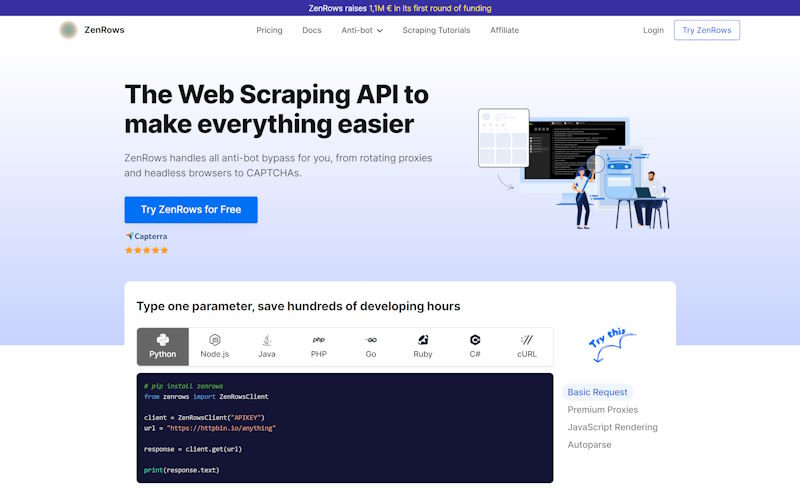Click the httpbin.io/anything URL string
Image resolution: width=800 pixels, height=500 pixels.
pyautogui.click(x=221, y=428)
